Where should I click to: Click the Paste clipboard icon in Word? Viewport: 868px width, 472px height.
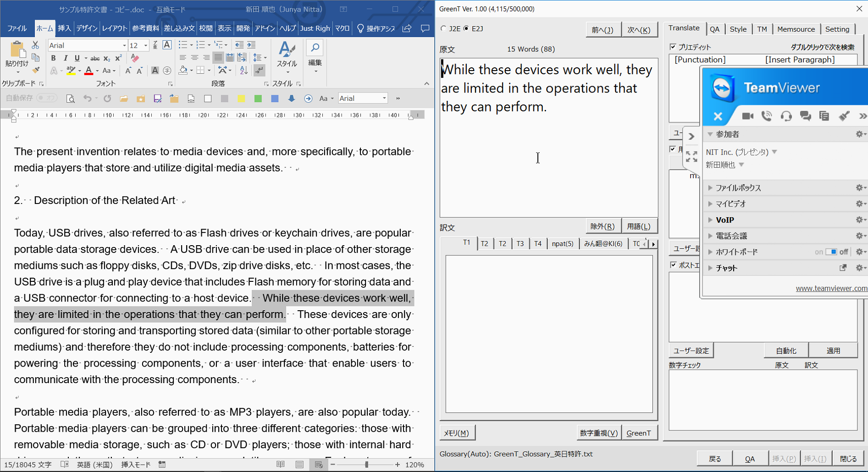[x=17, y=50]
